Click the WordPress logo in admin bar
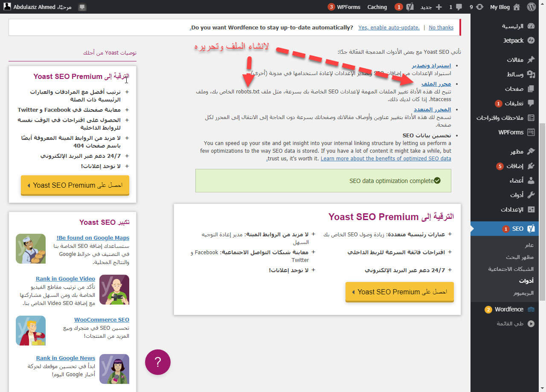Screen dimensions: 546x392 tap(531, 7)
